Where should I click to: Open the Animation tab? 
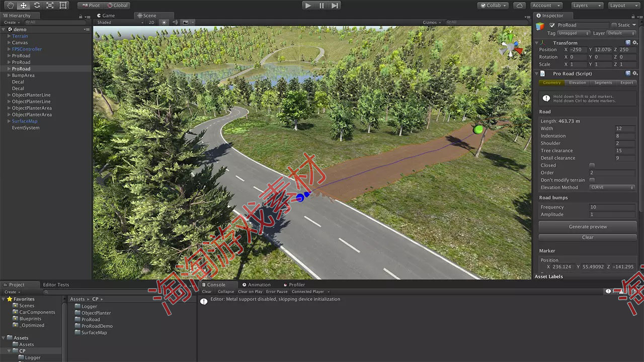click(x=257, y=285)
